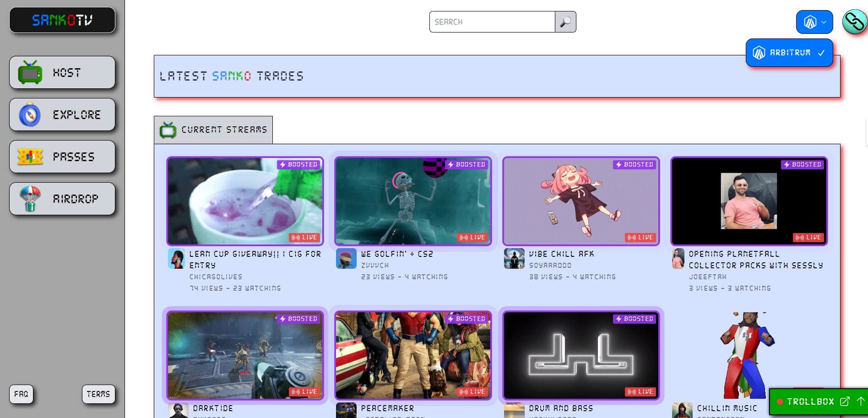Click into the search field
Image resolution: width=868 pixels, height=418 pixels.
(492, 22)
